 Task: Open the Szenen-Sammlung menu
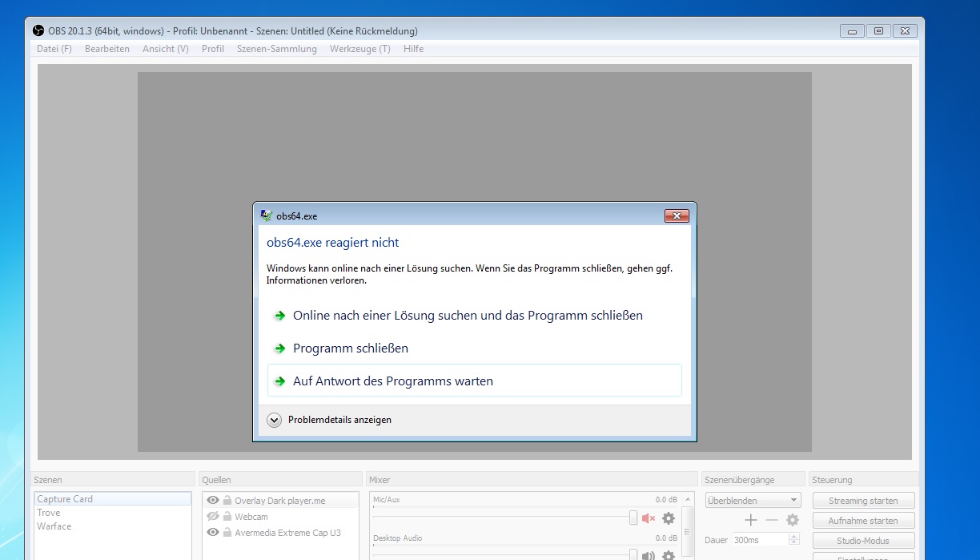point(277,49)
